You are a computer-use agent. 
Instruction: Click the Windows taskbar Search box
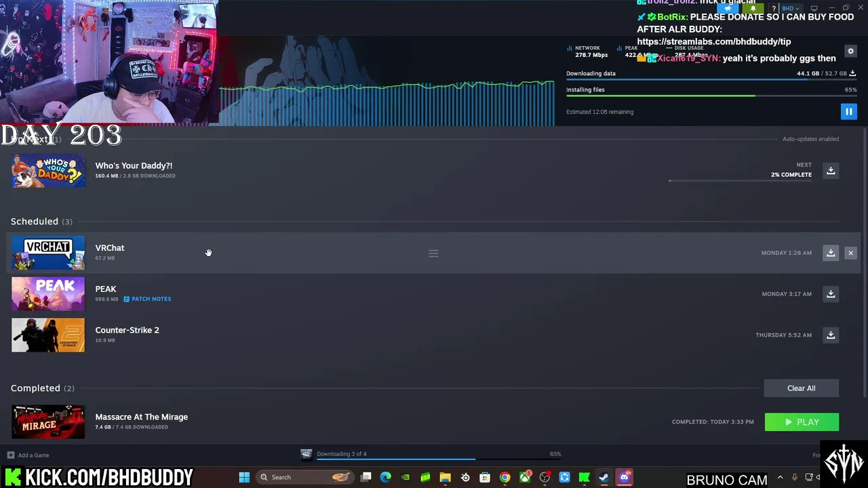[305, 477]
